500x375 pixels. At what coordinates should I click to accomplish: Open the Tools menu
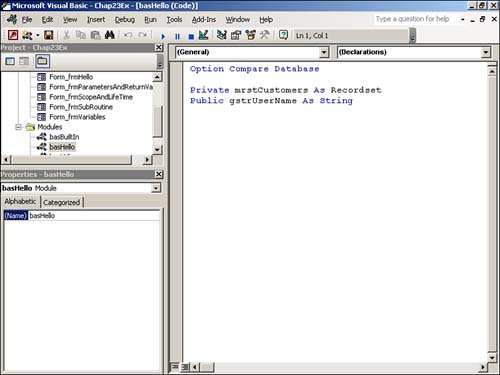coord(174,20)
